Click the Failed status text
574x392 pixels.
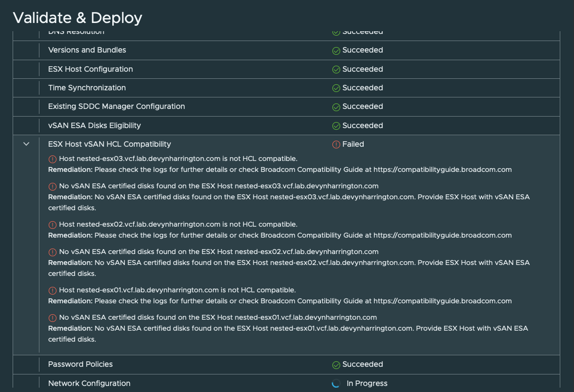click(353, 144)
